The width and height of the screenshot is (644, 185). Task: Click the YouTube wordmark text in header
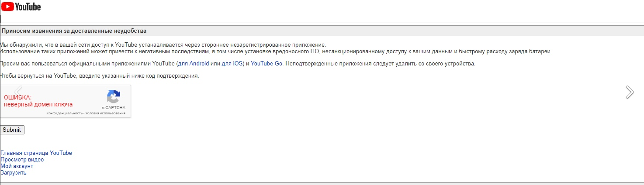[28, 7]
